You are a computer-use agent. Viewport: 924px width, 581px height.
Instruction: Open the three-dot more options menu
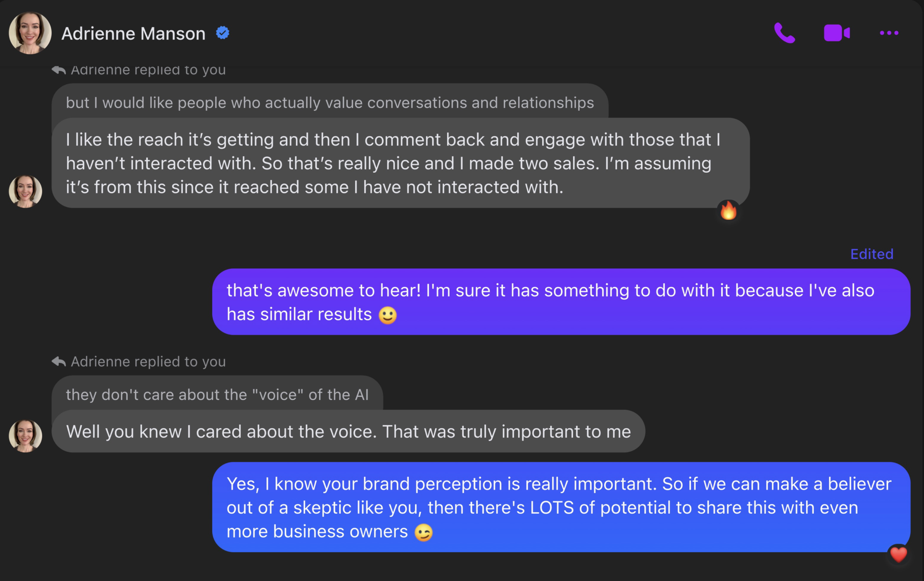[889, 33]
